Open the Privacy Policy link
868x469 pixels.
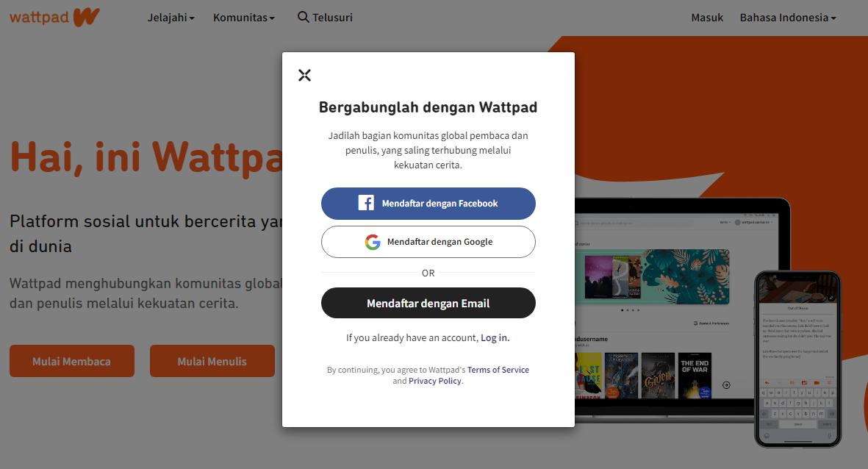(x=435, y=381)
